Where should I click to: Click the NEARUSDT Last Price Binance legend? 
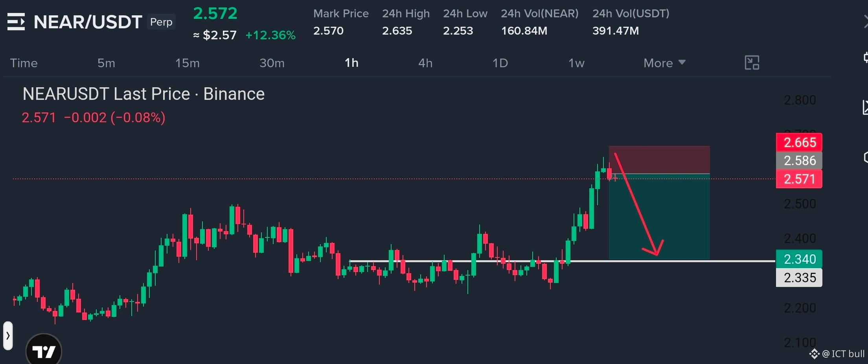[143, 94]
